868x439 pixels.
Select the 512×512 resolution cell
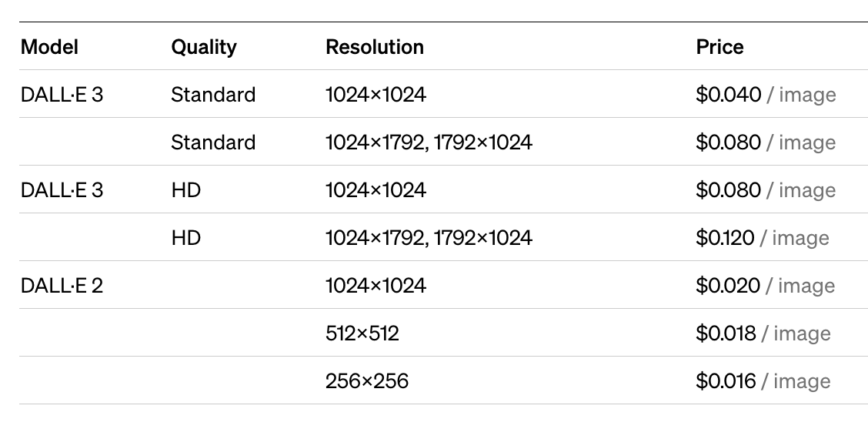tap(362, 333)
